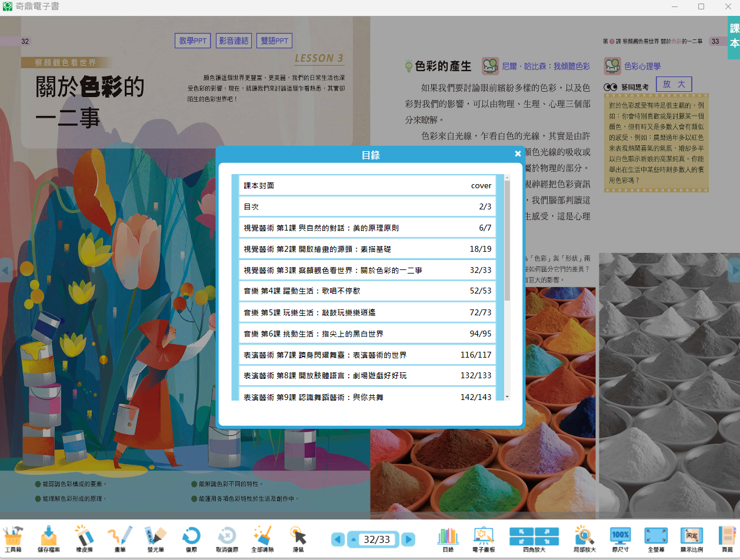Go to previous page with toolbar left arrow
Image resolution: width=740 pixels, height=560 pixels.
338,539
